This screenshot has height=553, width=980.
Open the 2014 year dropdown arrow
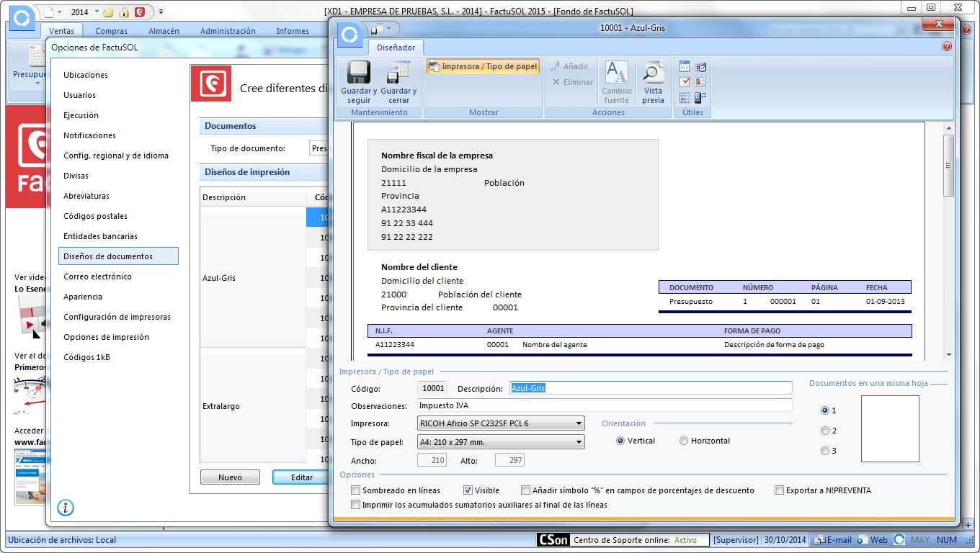pyautogui.click(x=96, y=12)
